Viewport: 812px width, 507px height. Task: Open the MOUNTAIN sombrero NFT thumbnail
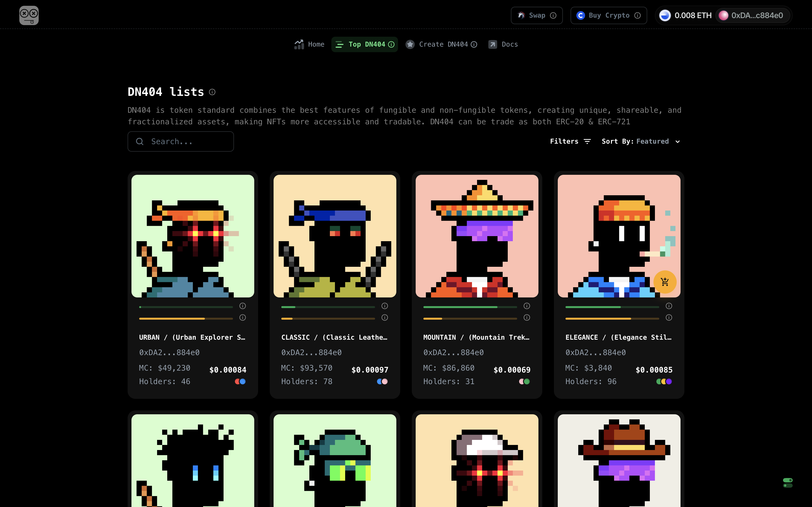(477, 236)
